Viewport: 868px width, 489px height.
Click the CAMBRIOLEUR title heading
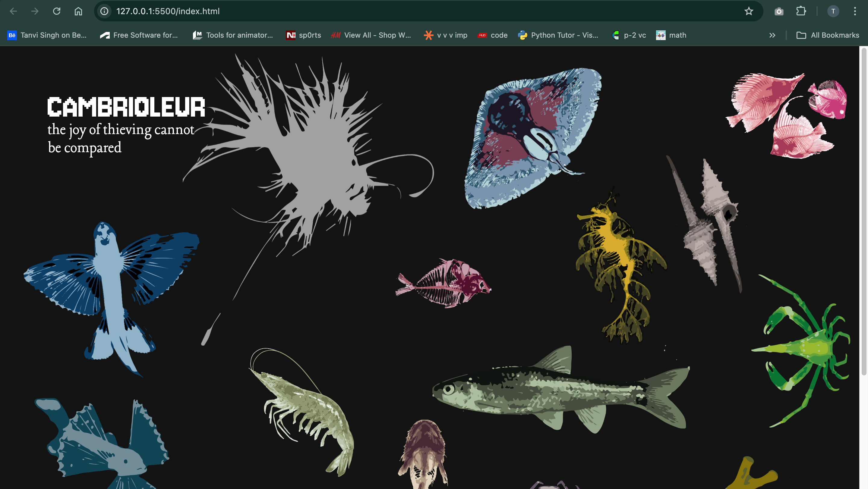(126, 107)
